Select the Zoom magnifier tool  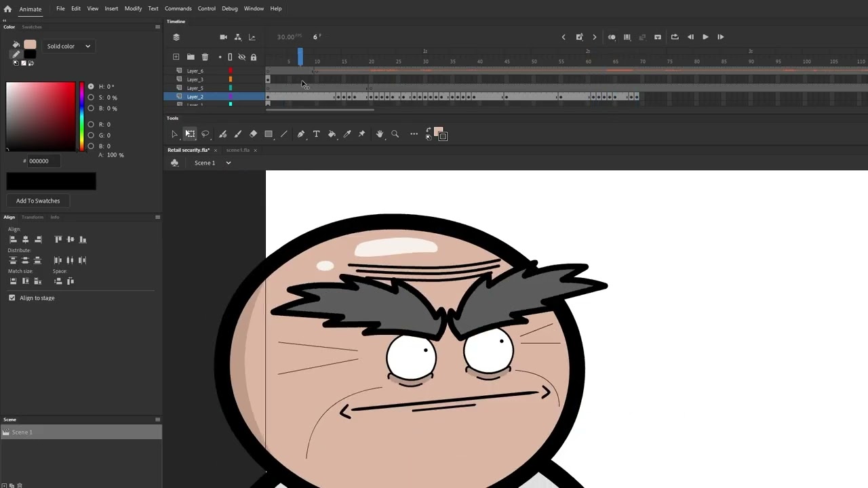tap(395, 134)
